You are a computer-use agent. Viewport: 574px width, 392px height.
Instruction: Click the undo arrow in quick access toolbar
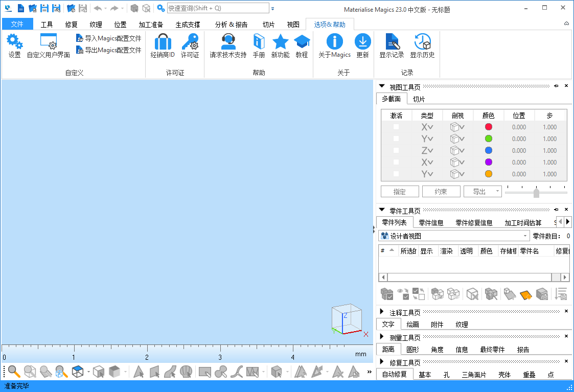[98, 8]
